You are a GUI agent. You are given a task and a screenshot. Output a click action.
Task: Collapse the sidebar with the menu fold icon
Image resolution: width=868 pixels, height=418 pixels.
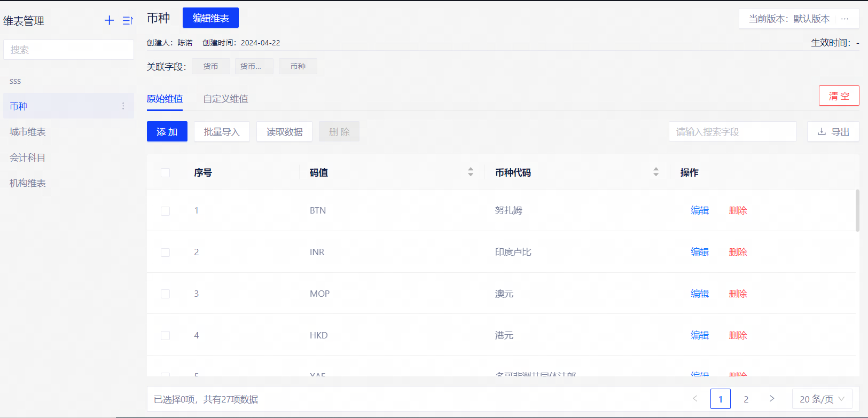pos(128,20)
